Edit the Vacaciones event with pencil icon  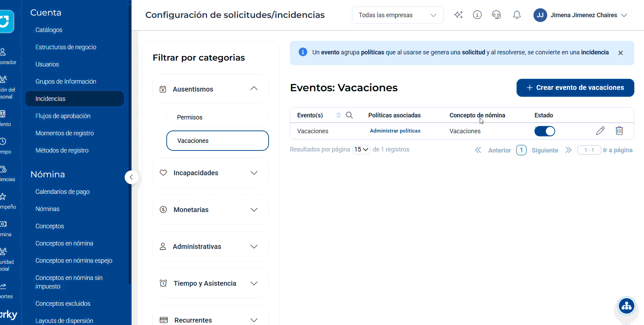tap(600, 131)
